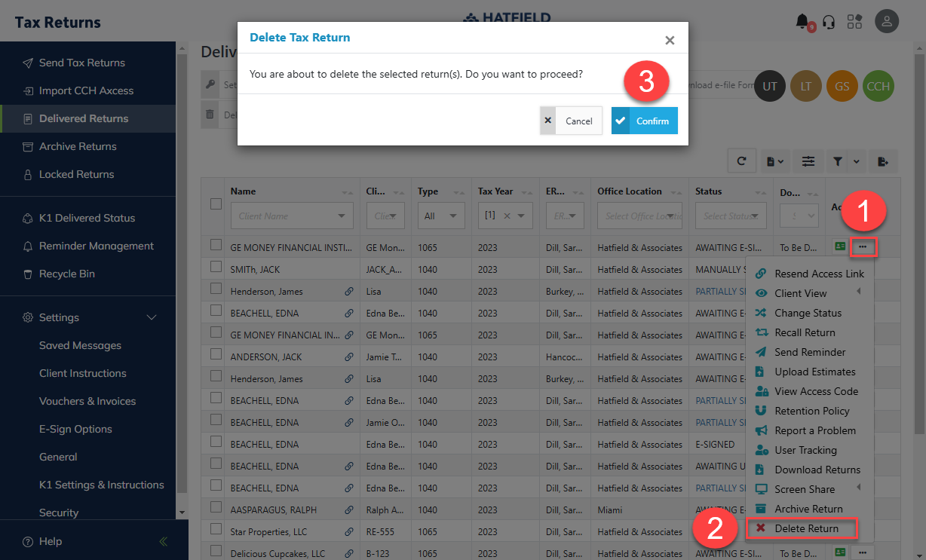Click the notification bell icon
The width and height of the screenshot is (926, 560).
[803, 22]
